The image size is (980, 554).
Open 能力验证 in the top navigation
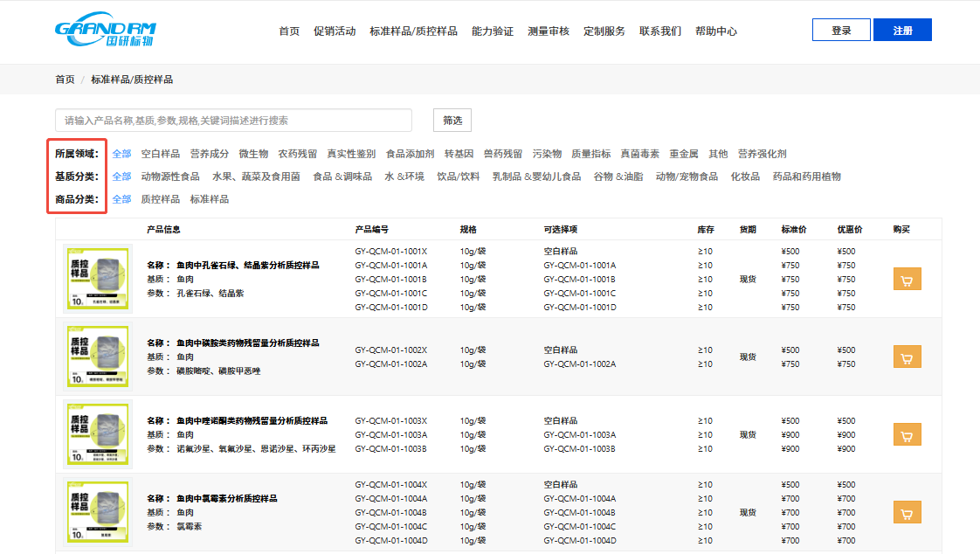(x=493, y=31)
